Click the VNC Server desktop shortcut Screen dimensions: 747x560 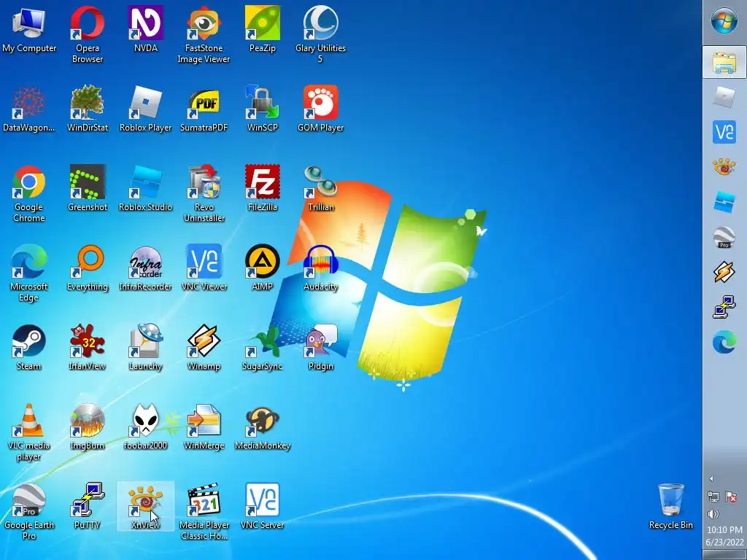[262, 507]
